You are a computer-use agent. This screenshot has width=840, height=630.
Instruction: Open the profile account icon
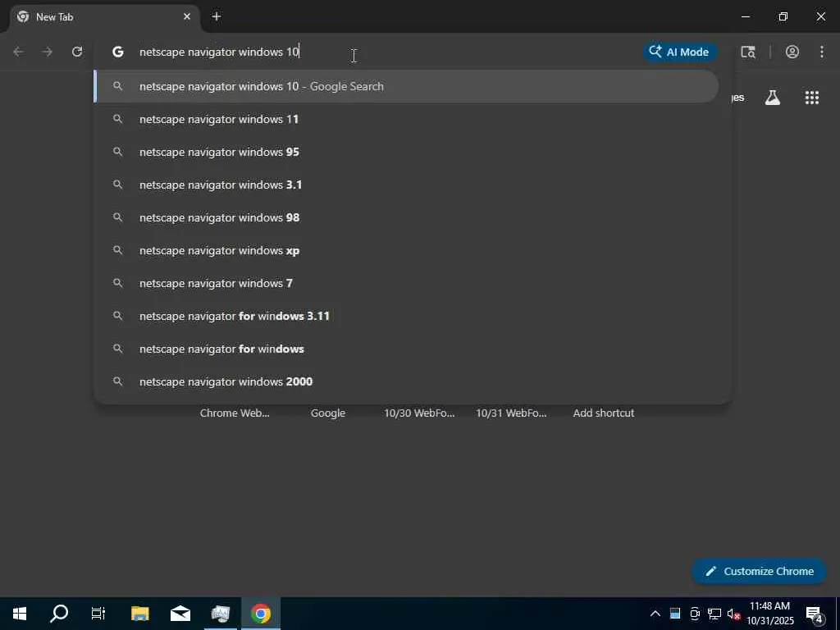[792, 52]
